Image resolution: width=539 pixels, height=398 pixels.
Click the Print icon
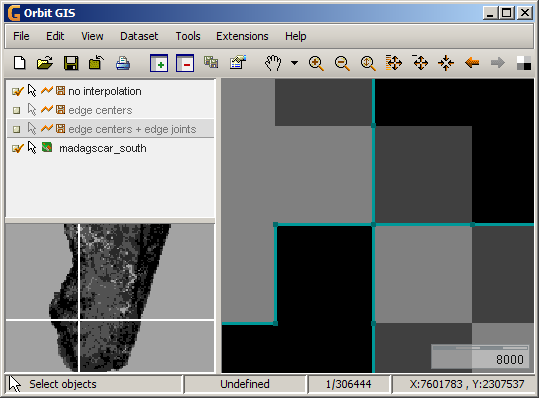[123, 63]
